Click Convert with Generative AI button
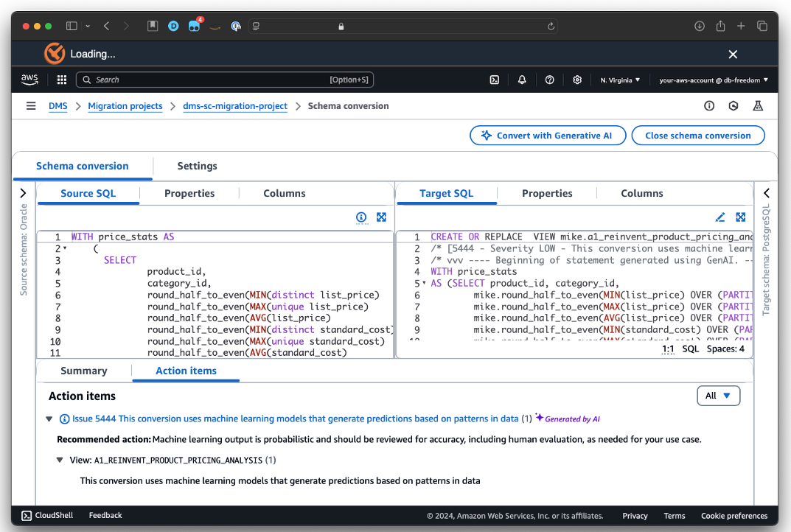The height and width of the screenshot is (532, 791). tap(548, 136)
